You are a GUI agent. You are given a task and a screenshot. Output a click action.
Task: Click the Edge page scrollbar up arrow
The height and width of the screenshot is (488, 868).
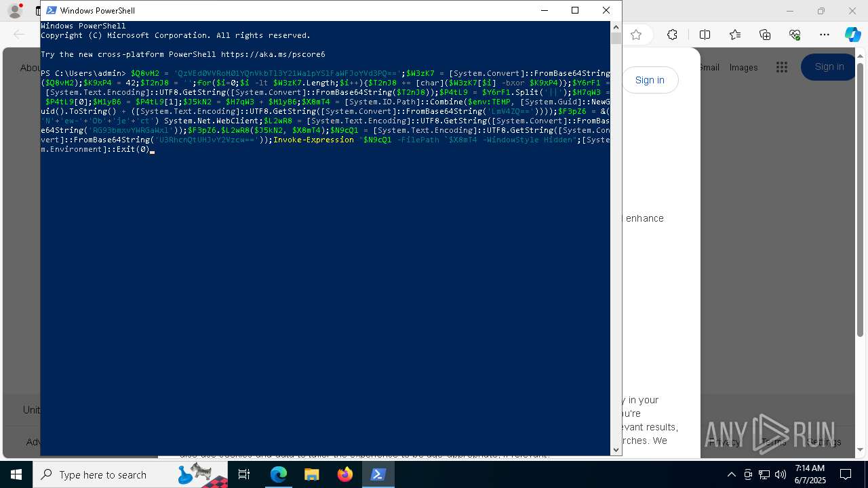pos(861,55)
